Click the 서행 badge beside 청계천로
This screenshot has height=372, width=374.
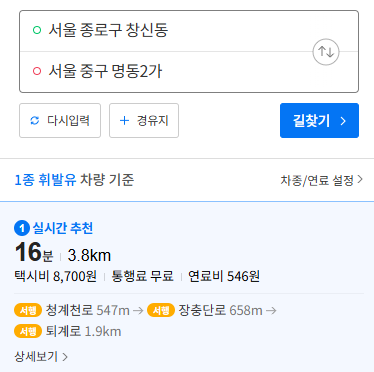click(28, 310)
